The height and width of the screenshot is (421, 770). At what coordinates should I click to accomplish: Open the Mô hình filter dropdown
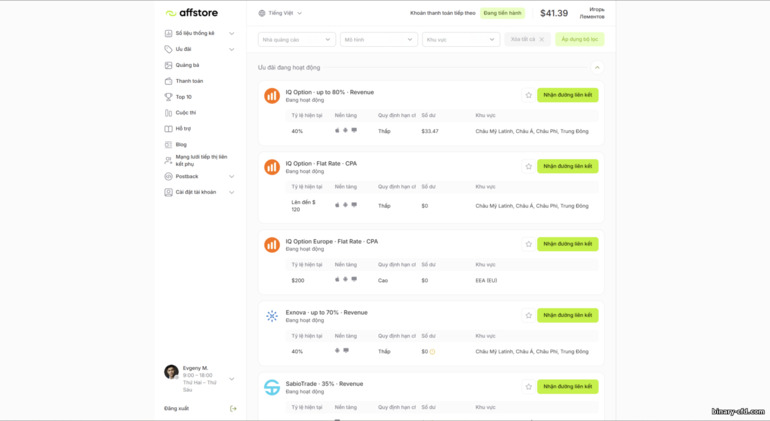click(x=379, y=40)
